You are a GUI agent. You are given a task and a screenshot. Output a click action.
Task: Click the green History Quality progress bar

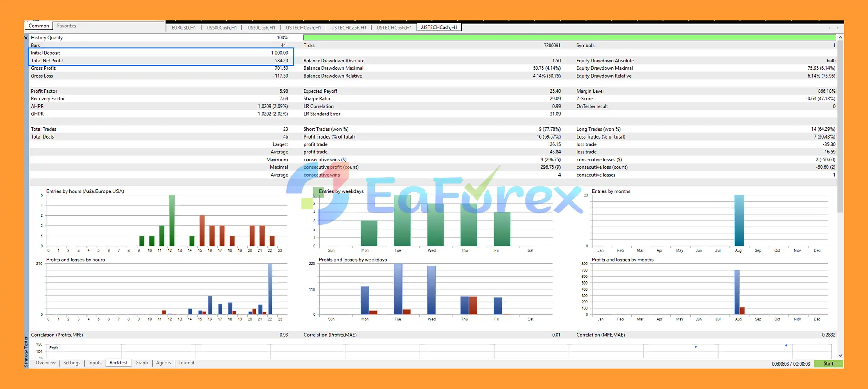coord(569,38)
